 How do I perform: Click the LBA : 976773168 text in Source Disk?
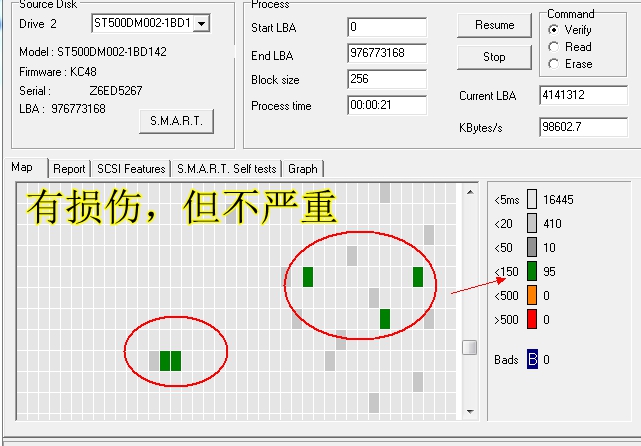(62, 109)
